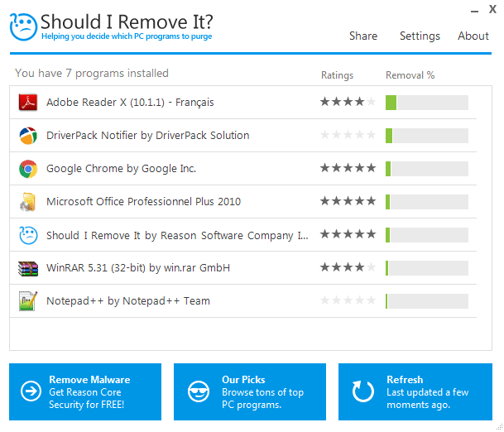This screenshot has height=432, width=504.
Task: Click Google Chrome removal percentage bar
Action: coord(427,169)
